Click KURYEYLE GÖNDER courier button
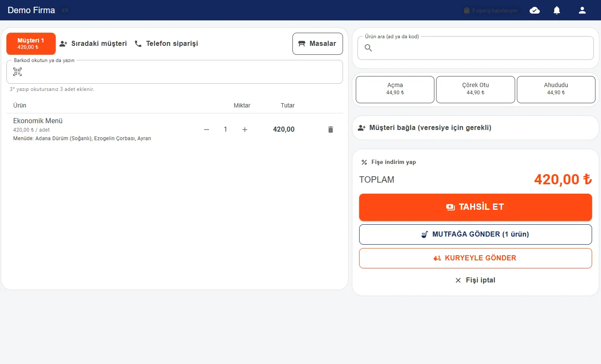 pos(476,258)
